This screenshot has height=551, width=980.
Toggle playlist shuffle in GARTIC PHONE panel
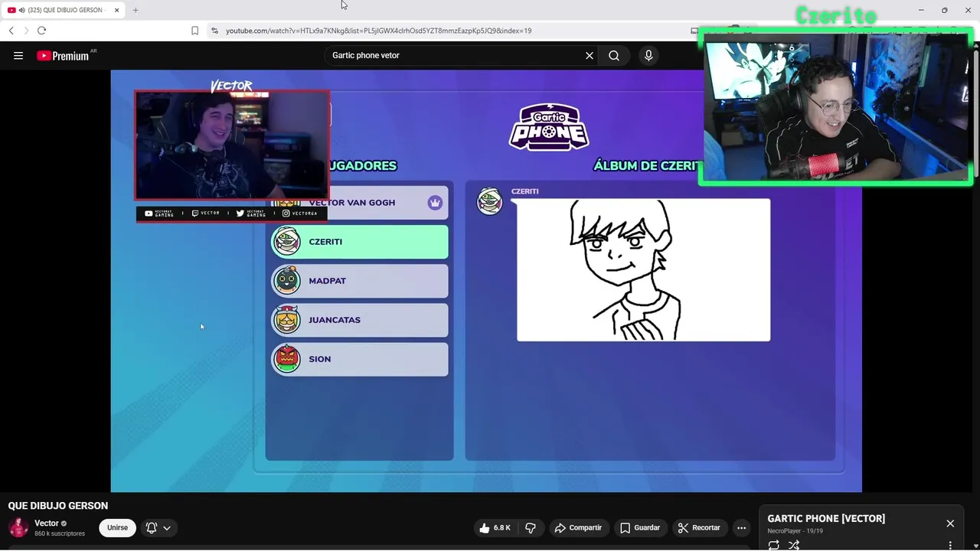click(794, 545)
